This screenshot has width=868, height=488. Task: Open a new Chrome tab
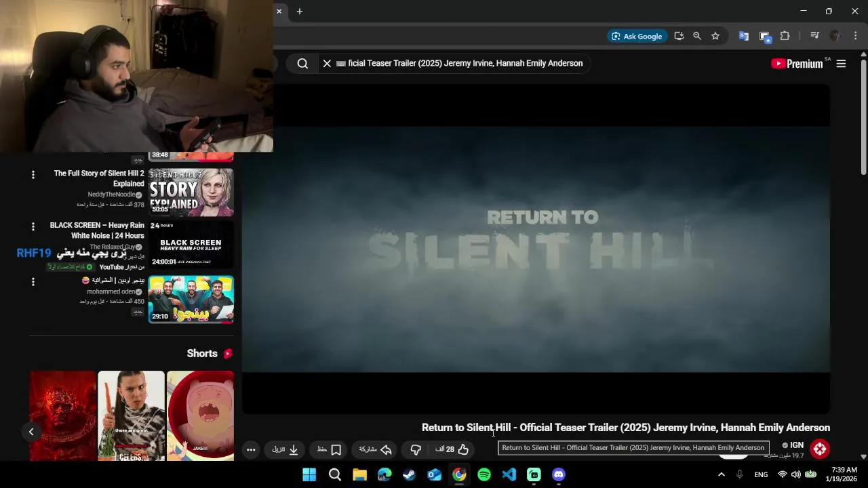299,11
